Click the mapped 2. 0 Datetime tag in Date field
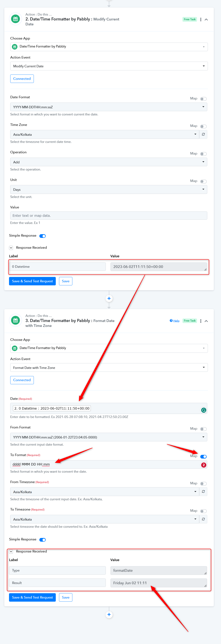Screen dimensions: 221x644 52,408
